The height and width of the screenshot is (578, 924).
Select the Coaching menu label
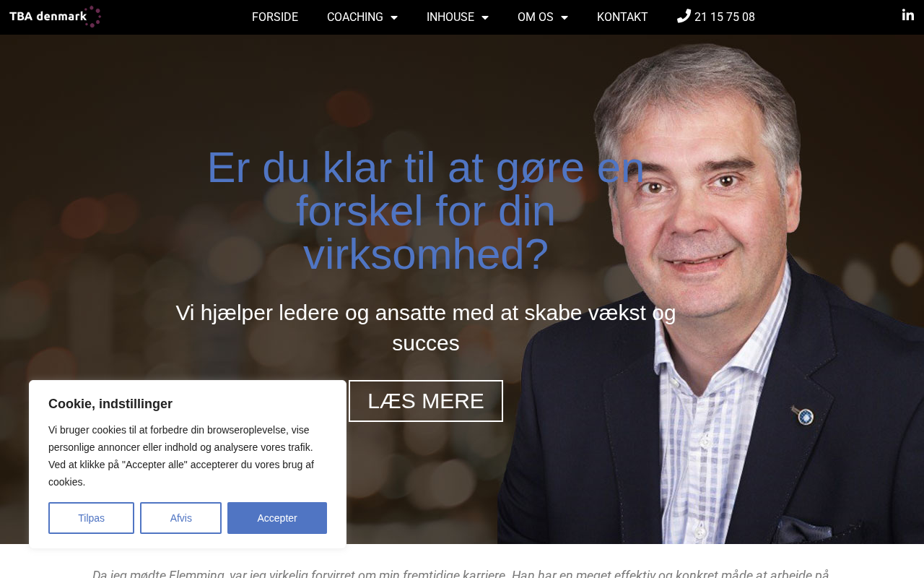click(x=355, y=17)
